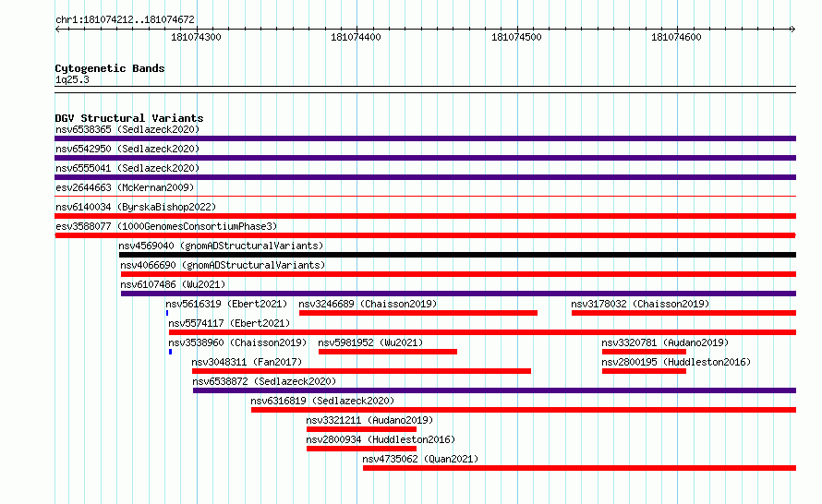
Task: Select the 1q25.3 cytogenetic band label
Action: coord(72,79)
